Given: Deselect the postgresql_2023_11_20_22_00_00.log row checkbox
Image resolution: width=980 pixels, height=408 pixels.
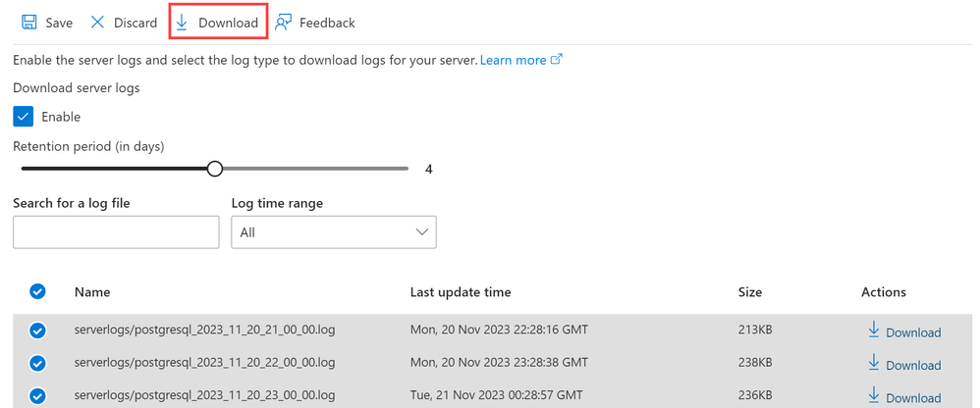Looking at the screenshot, I should [37, 363].
